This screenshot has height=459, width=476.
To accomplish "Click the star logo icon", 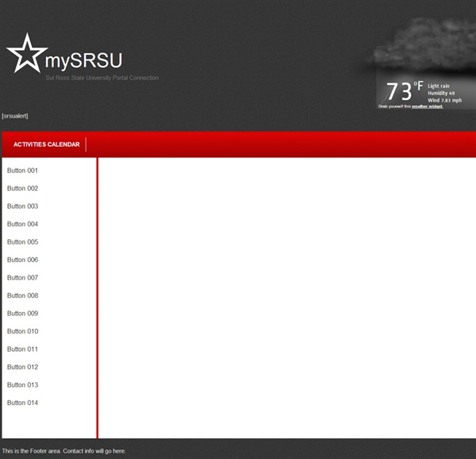I will point(25,54).
